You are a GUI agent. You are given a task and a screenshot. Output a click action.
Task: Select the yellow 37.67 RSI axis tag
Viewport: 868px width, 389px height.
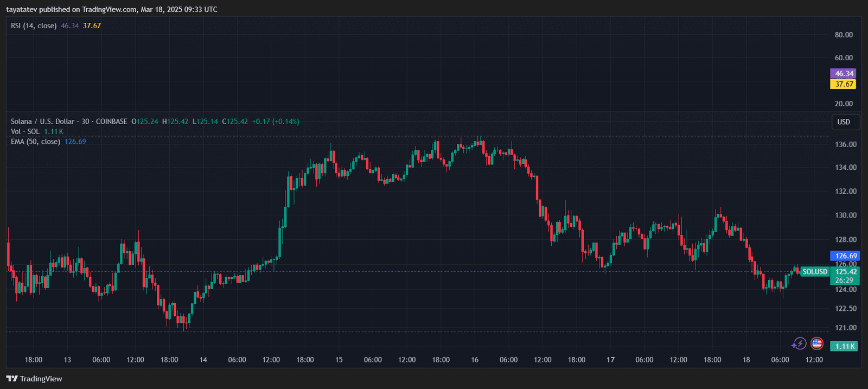pyautogui.click(x=843, y=84)
